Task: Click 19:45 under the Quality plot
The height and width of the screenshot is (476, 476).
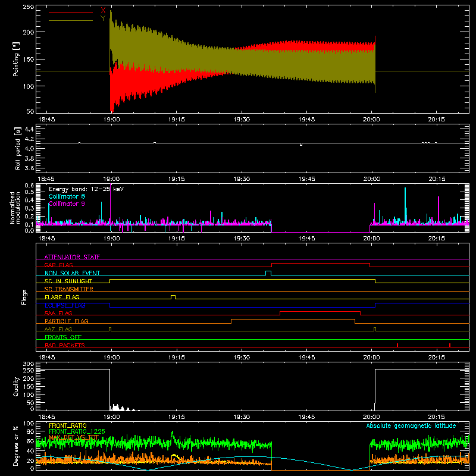Action: click(x=306, y=417)
